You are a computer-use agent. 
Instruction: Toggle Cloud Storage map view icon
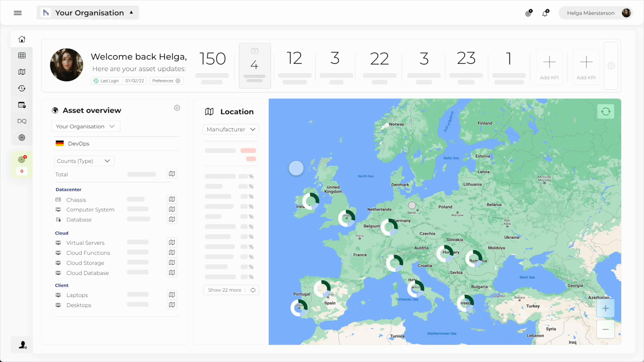click(172, 263)
